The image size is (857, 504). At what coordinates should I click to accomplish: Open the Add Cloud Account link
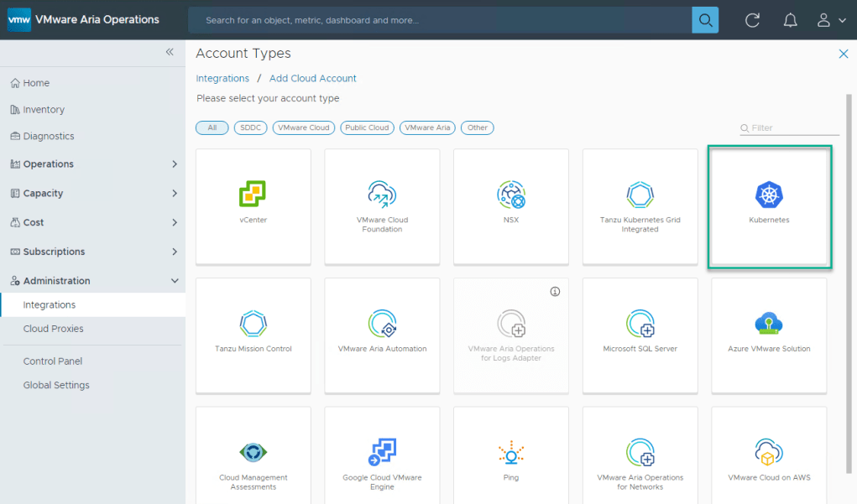(x=312, y=77)
